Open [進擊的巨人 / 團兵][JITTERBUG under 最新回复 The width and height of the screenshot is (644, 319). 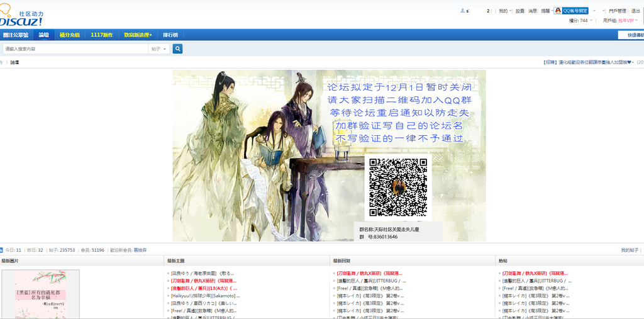[371, 281]
